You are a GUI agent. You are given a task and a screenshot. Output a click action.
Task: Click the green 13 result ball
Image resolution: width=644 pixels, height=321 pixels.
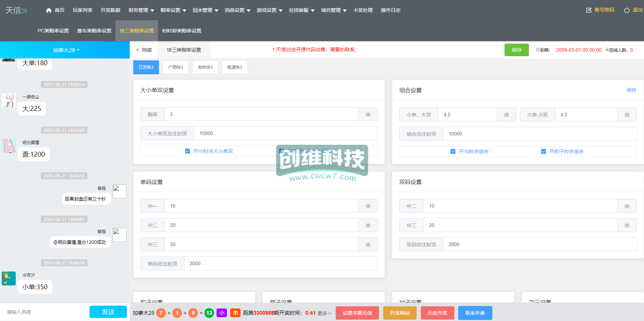point(209,313)
